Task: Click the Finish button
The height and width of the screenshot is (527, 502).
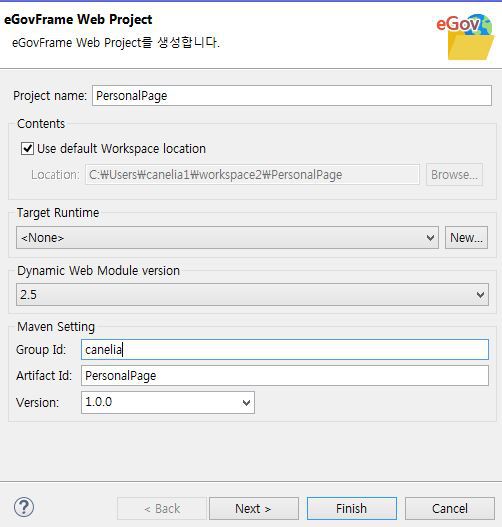Action: click(352, 509)
